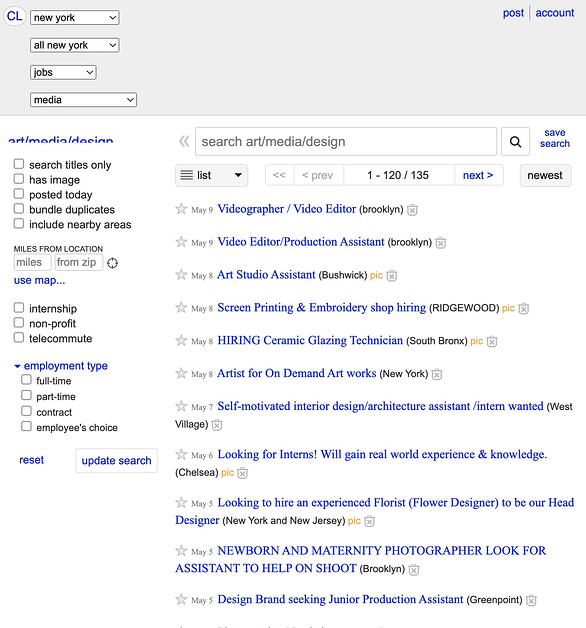Hide the Florist Head Designer posting
Screen dimensions: 586x628
click(369, 521)
